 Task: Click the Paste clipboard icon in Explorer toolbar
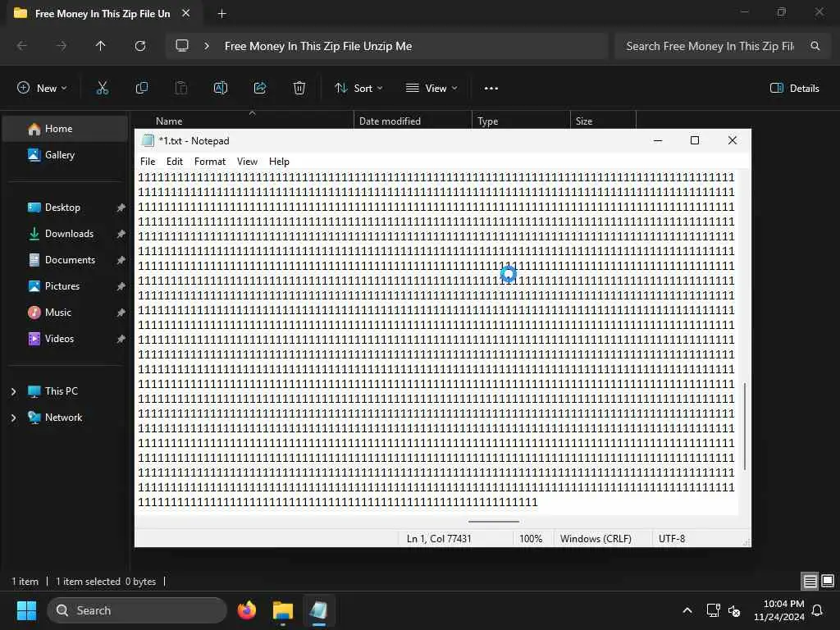[x=181, y=88]
